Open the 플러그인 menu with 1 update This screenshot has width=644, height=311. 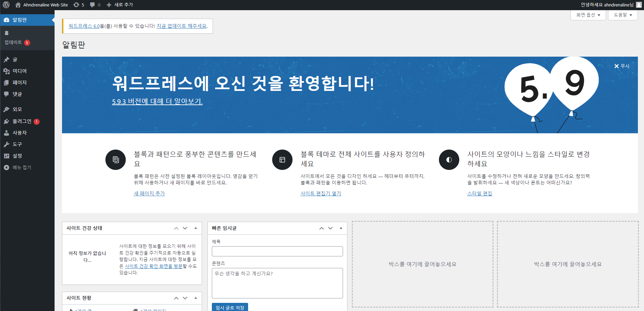(26, 121)
